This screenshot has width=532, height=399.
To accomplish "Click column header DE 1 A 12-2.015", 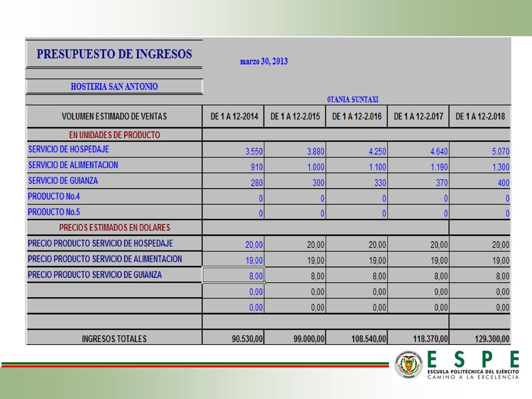I will click(x=295, y=116).
